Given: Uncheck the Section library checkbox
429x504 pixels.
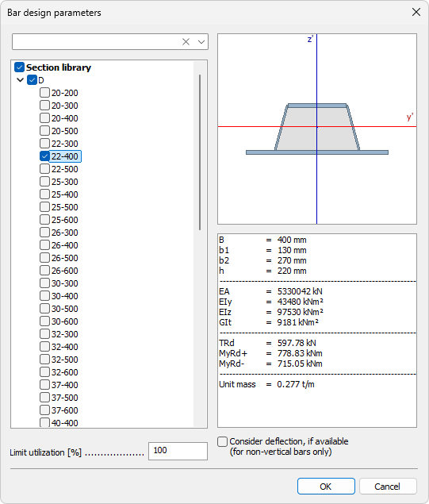Looking at the screenshot, I should (x=19, y=67).
